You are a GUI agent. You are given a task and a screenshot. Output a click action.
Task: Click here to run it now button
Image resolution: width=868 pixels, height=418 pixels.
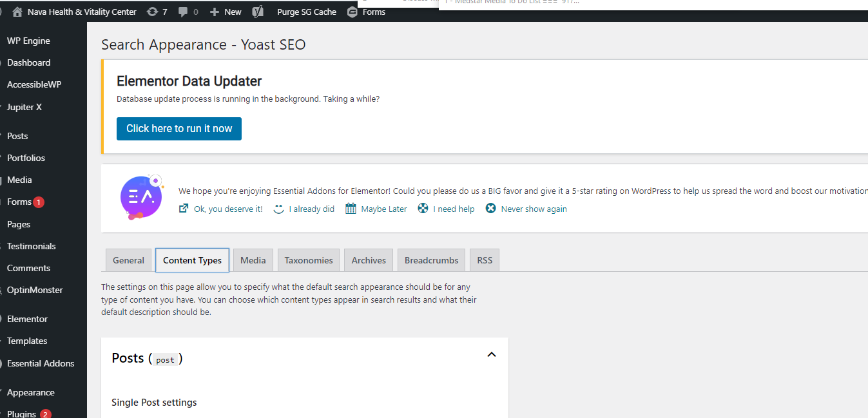179,128
